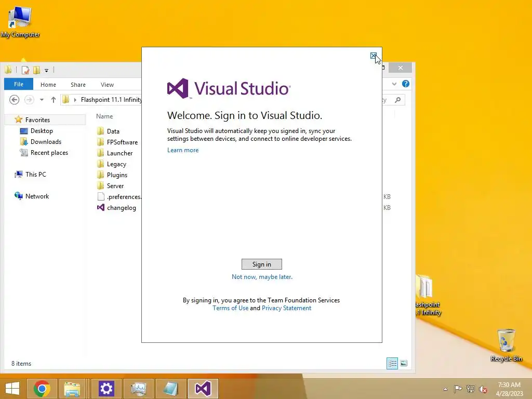Switch Explorer to large icons view
The width and height of the screenshot is (532, 399).
click(403, 363)
